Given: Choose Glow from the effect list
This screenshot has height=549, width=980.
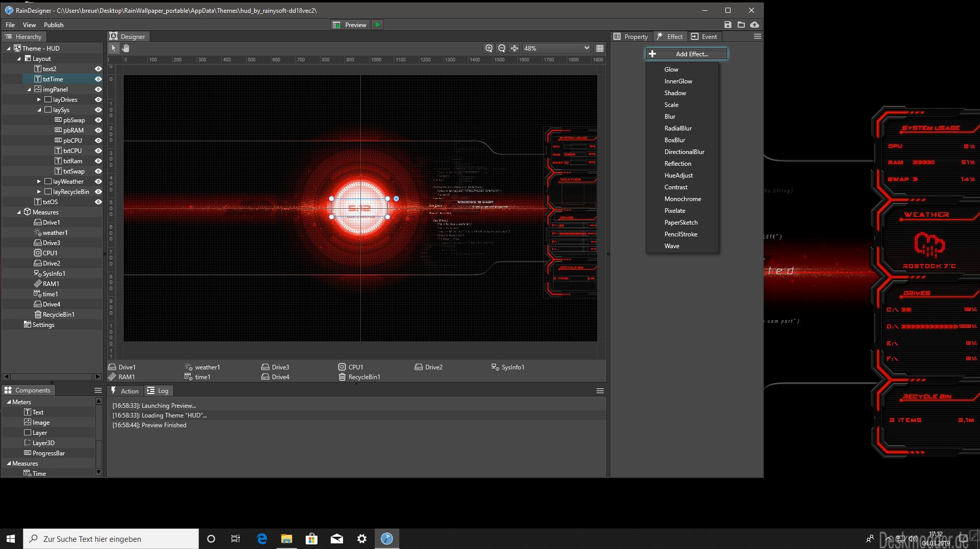Looking at the screenshot, I should pos(671,70).
